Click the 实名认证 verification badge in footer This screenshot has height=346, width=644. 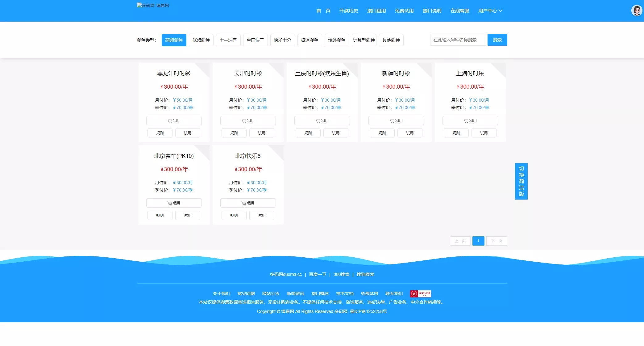[x=420, y=293]
